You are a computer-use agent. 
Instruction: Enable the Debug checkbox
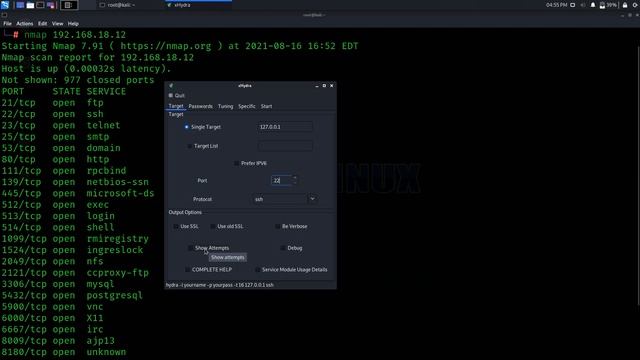point(283,248)
